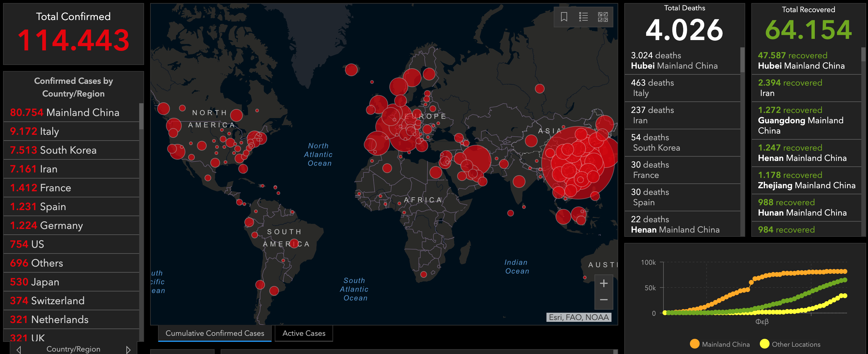Open the map legend list icon
Viewport: 868px width, 354px height.
[x=583, y=17]
